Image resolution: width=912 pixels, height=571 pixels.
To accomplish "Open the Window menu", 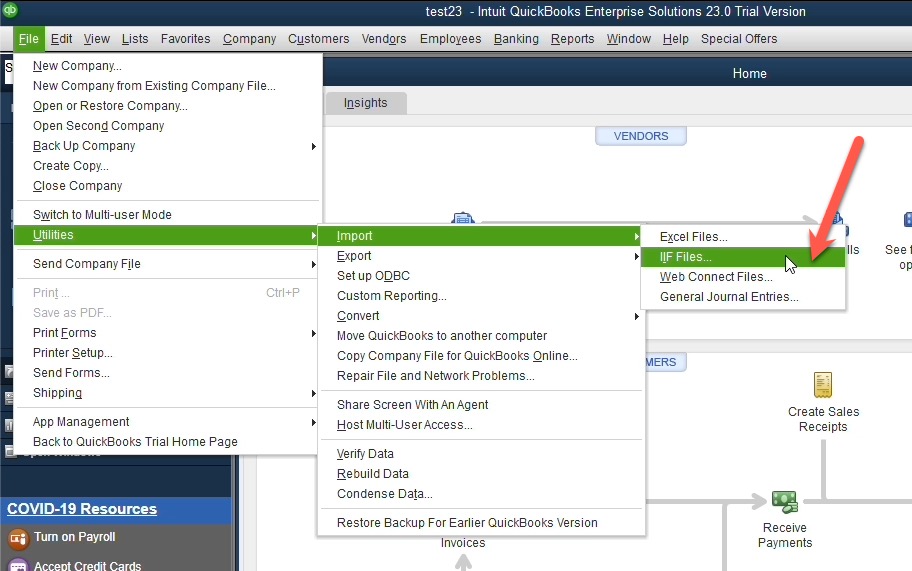I will pyautogui.click(x=629, y=39).
